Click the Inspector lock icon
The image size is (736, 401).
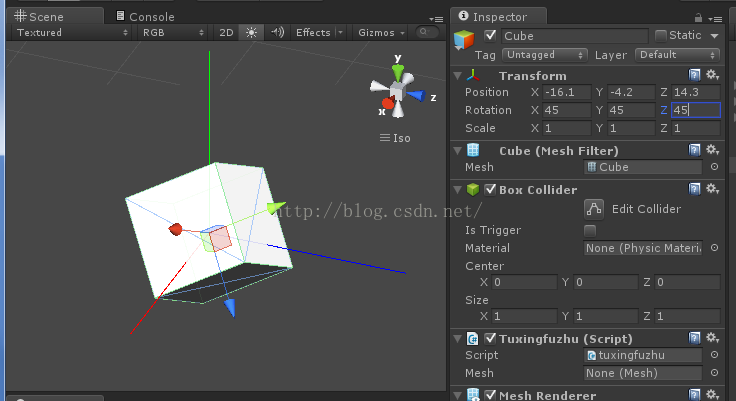[x=698, y=18]
